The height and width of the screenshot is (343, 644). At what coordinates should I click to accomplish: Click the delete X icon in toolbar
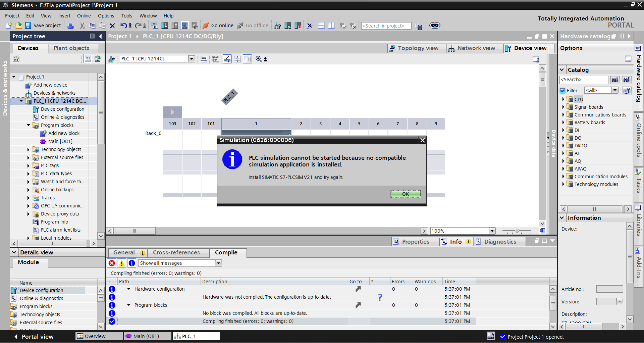coord(112,26)
